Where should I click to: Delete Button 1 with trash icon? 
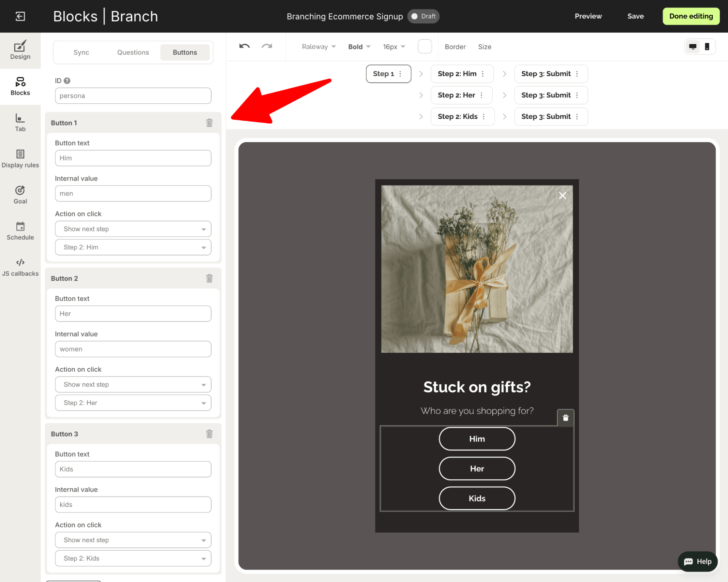(x=209, y=123)
